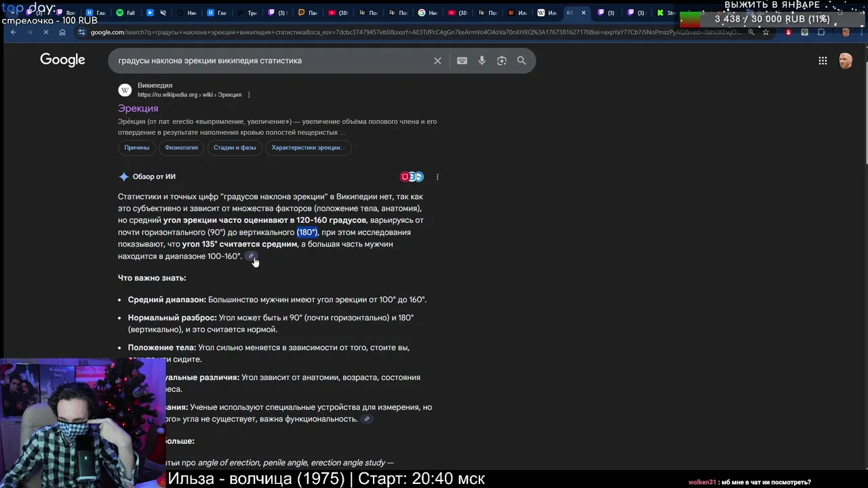This screenshot has height=488, width=868.
Task: Stop page loading with the X button
Action: 45,33
